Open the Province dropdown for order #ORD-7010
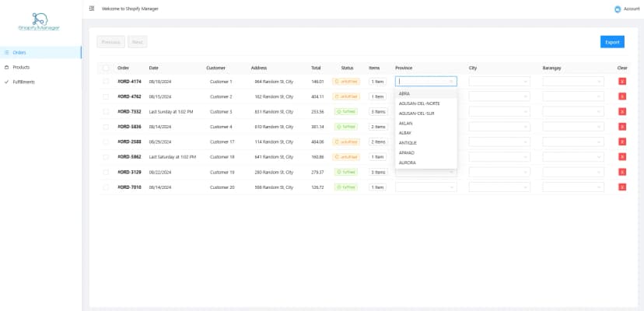This screenshot has width=644, height=311. tap(426, 187)
